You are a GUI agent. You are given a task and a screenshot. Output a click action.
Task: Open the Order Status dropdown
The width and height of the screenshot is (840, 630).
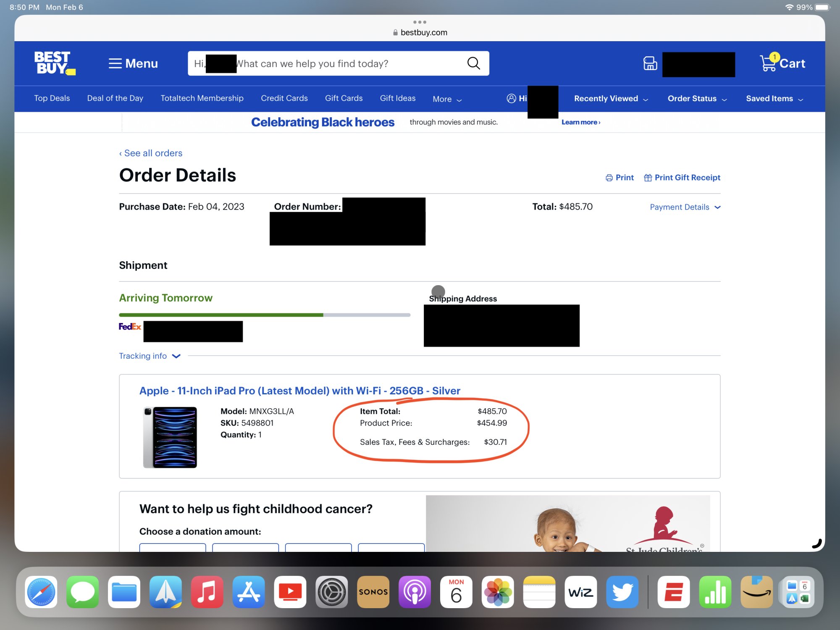pyautogui.click(x=697, y=99)
